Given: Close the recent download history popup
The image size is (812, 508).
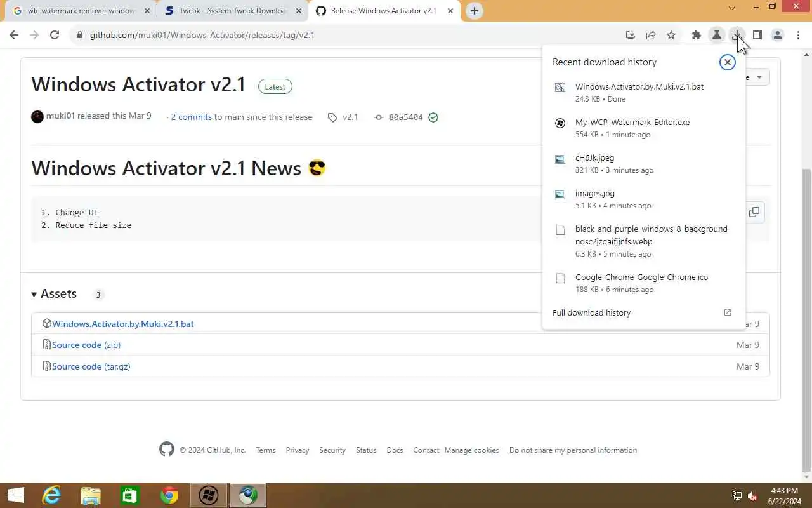Looking at the screenshot, I should pos(727,62).
